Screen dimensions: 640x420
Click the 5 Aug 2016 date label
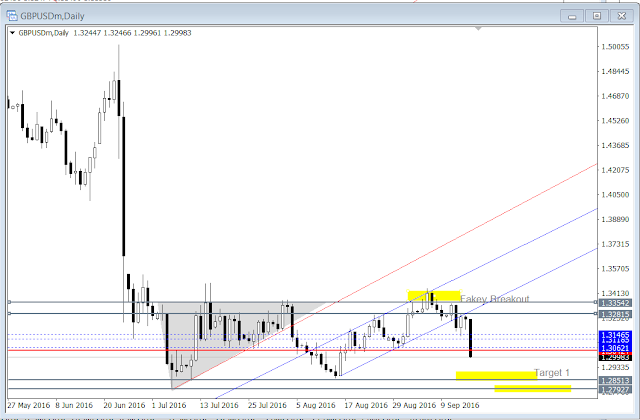pyautogui.click(x=316, y=405)
